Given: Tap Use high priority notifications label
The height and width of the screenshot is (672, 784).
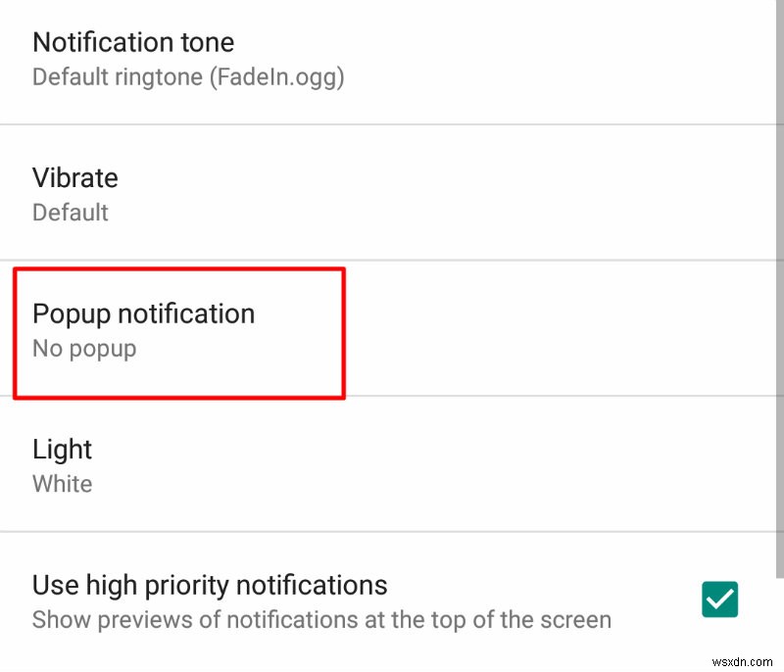Looking at the screenshot, I should point(210,585).
